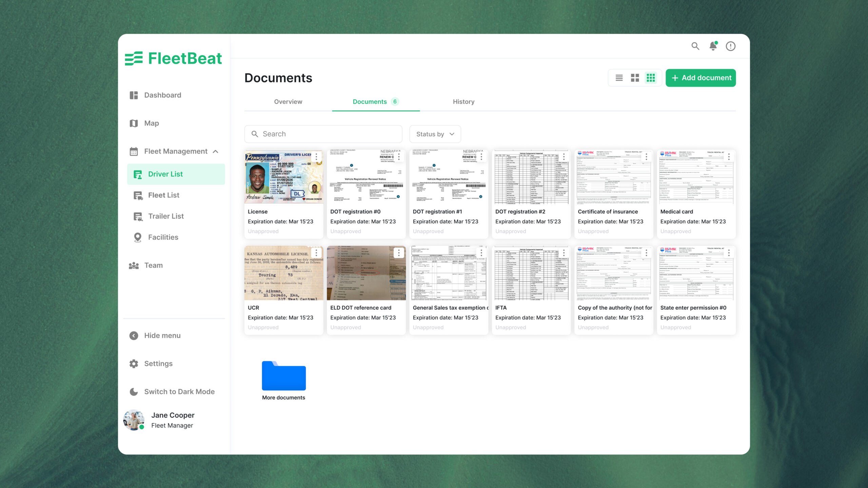Click the alert info circle icon
The height and width of the screenshot is (488, 868).
tap(731, 46)
